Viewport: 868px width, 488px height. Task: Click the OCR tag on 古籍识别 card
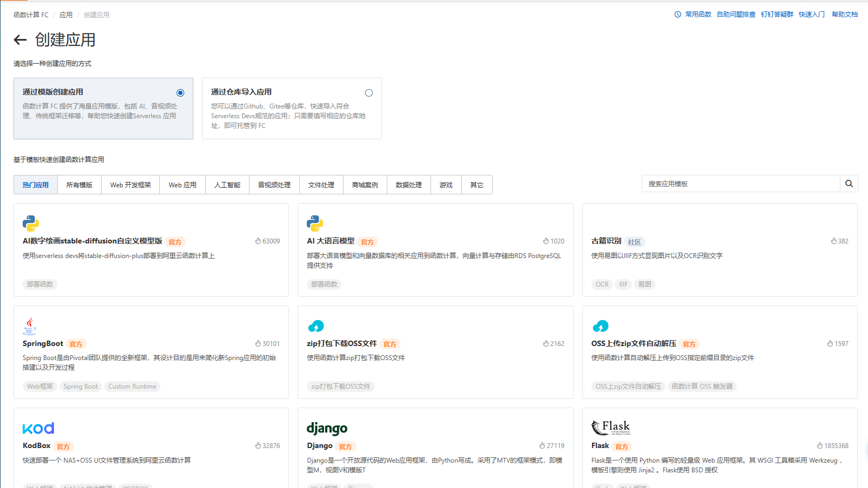click(602, 284)
